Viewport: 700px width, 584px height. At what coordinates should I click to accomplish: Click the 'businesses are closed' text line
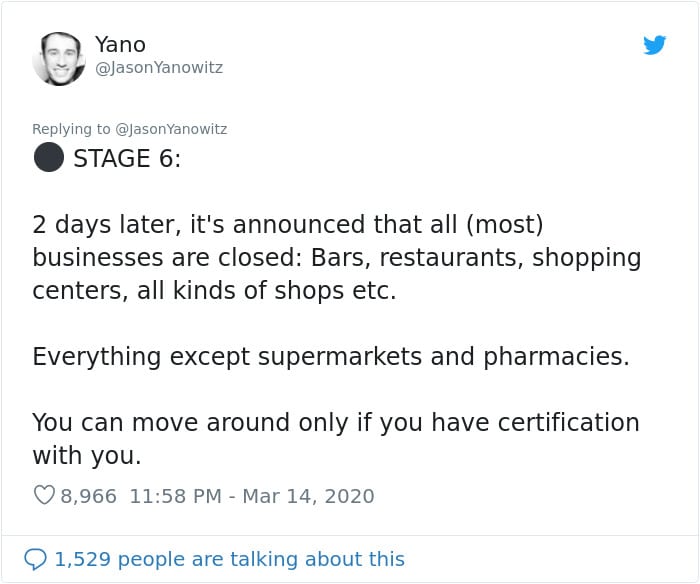click(337, 258)
